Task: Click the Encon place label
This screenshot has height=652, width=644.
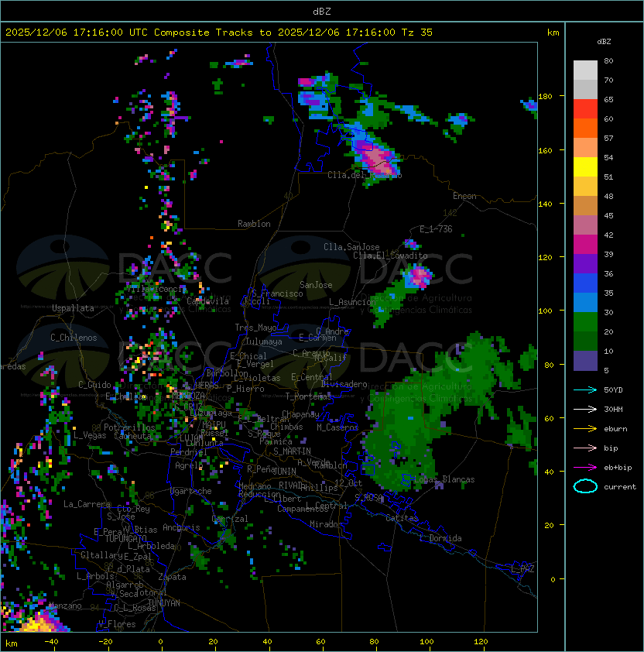Action: [464, 195]
